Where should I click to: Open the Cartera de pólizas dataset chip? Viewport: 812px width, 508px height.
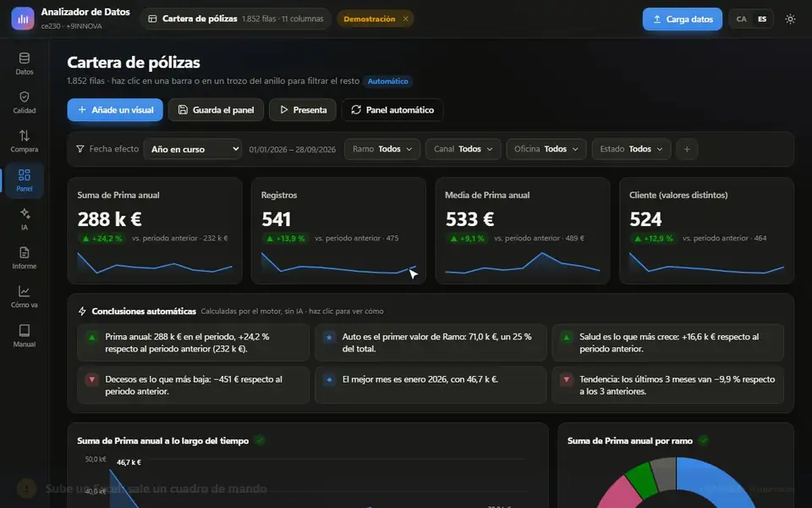point(236,19)
